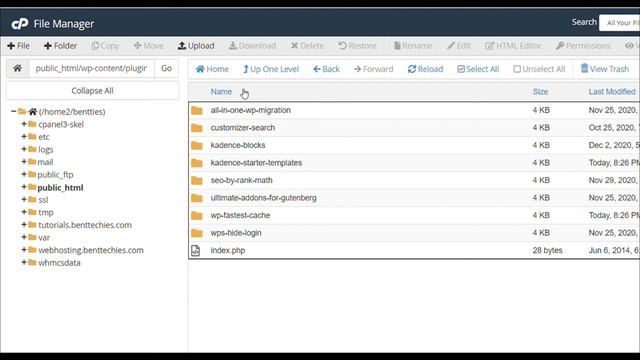Click the cPanel logo icon
This screenshot has width=640, height=360.
(x=20, y=24)
